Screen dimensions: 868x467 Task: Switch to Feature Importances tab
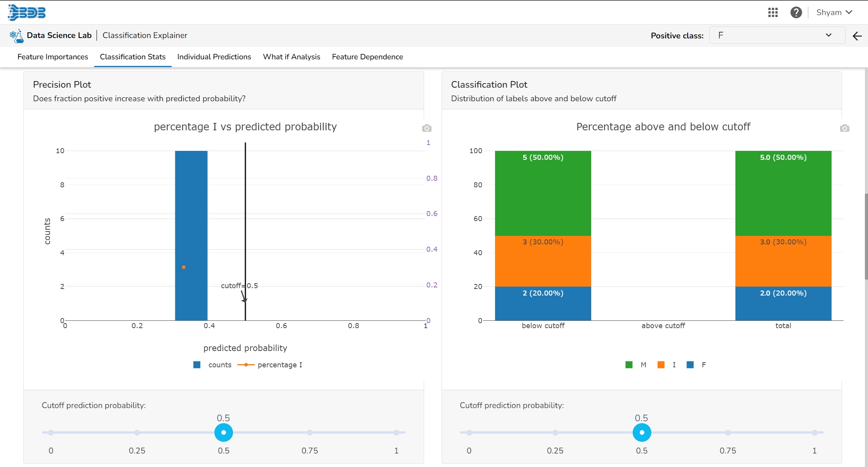[x=53, y=57]
